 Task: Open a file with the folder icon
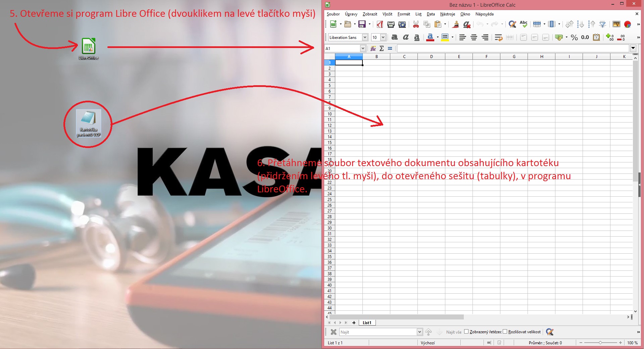pos(348,24)
